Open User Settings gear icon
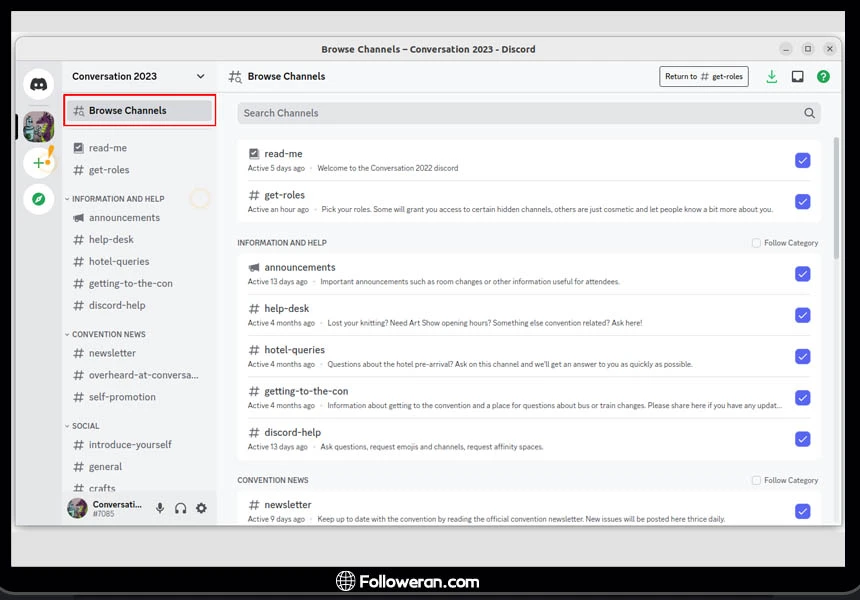The image size is (860, 600). pyautogui.click(x=201, y=508)
